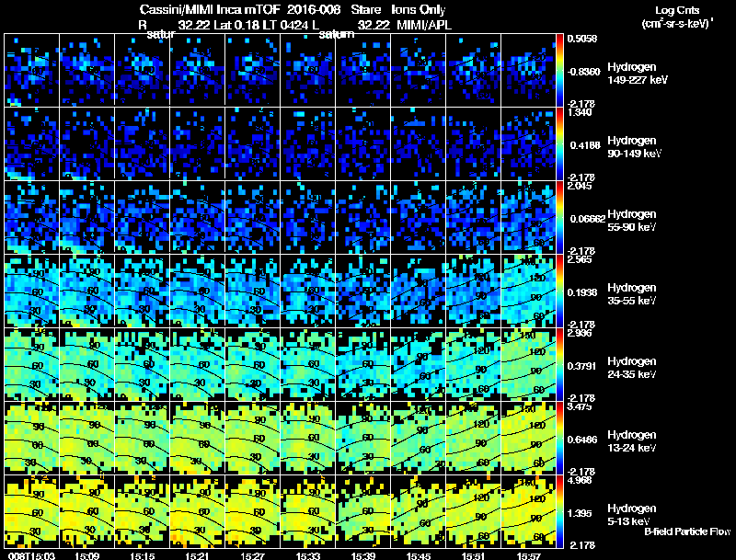This screenshot has height=560, width=736.
Task: Select the 149-227 keV panel at 15:57
Action: pyautogui.click(x=528, y=71)
